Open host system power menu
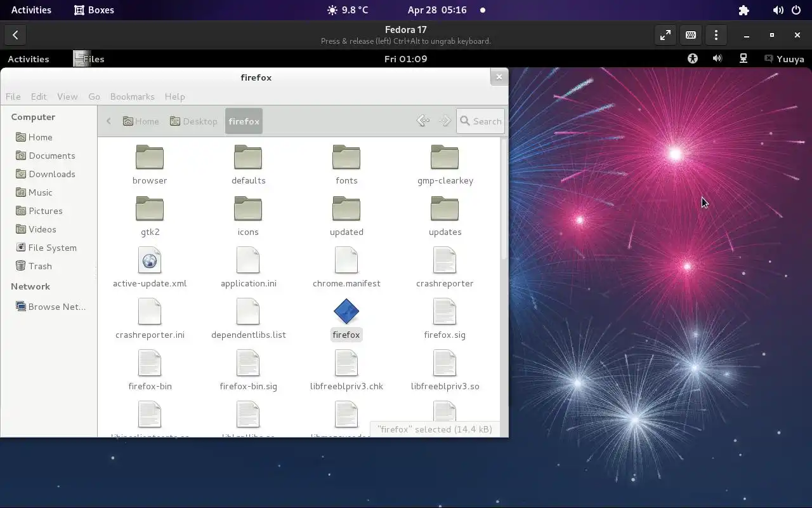 (796, 10)
